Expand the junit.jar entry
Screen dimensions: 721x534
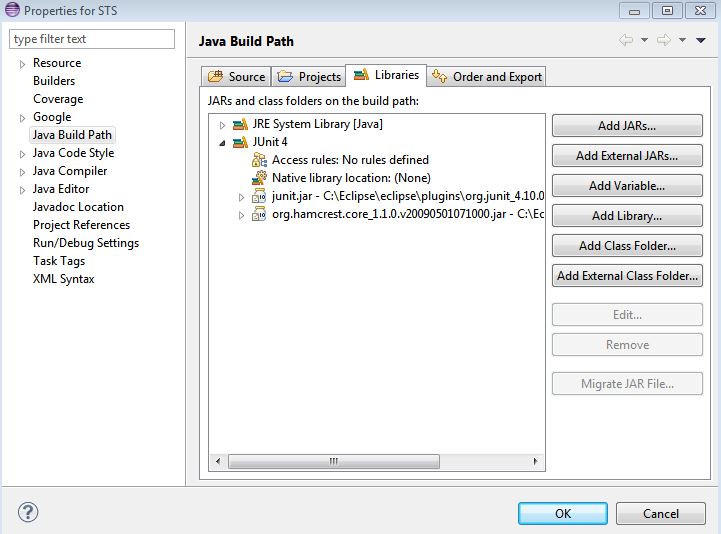click(241, 197)
